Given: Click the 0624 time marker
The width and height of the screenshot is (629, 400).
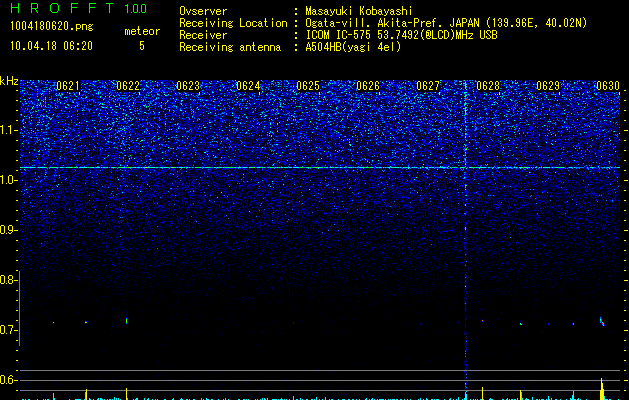Looking at the screenshot, I should [x=248, y=86].
